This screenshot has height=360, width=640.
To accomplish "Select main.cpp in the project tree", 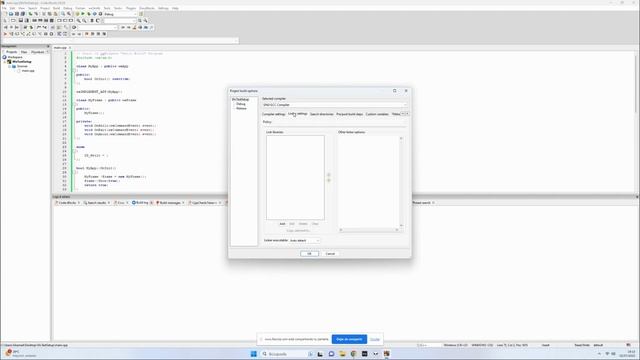I will pos(28,71).
